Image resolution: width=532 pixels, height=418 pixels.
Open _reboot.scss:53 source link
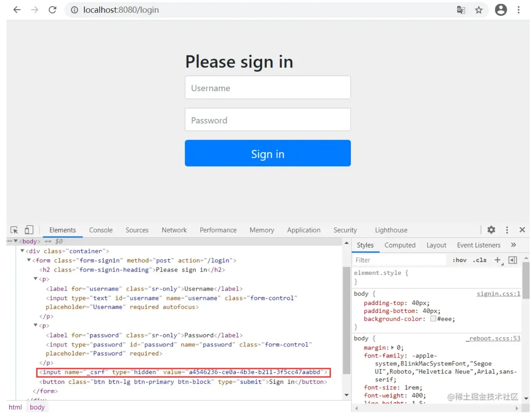tap(493, 338)
